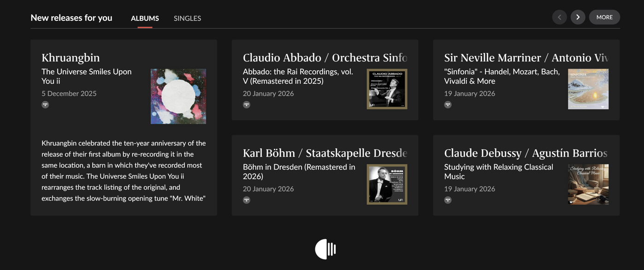The height and width of the screenshot is (270, 644).
Task: Open the Karl Böhm / Staatskapelle Dresden heading
Action: point(325,153)
